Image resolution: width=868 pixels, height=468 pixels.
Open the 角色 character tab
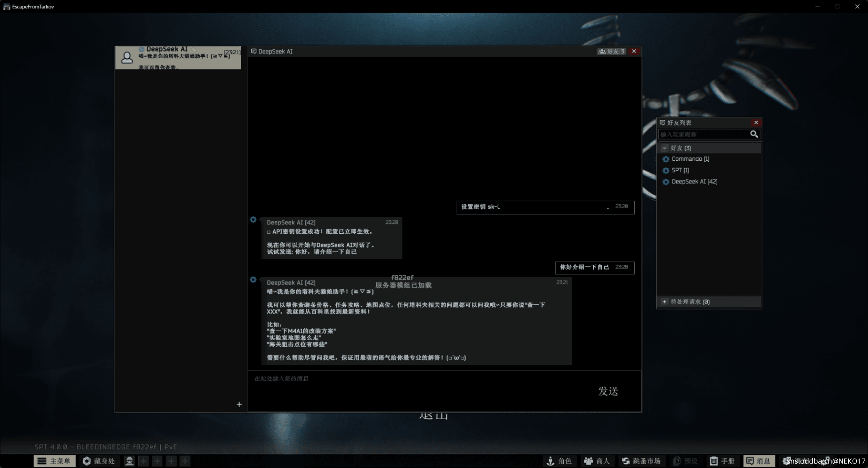[x=560, y=461]
